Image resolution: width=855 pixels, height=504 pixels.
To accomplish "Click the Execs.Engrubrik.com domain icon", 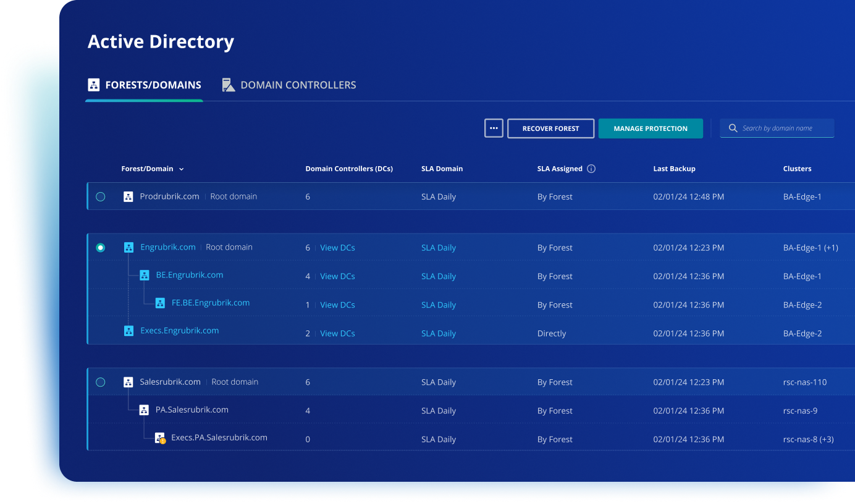I will point(128,331).
